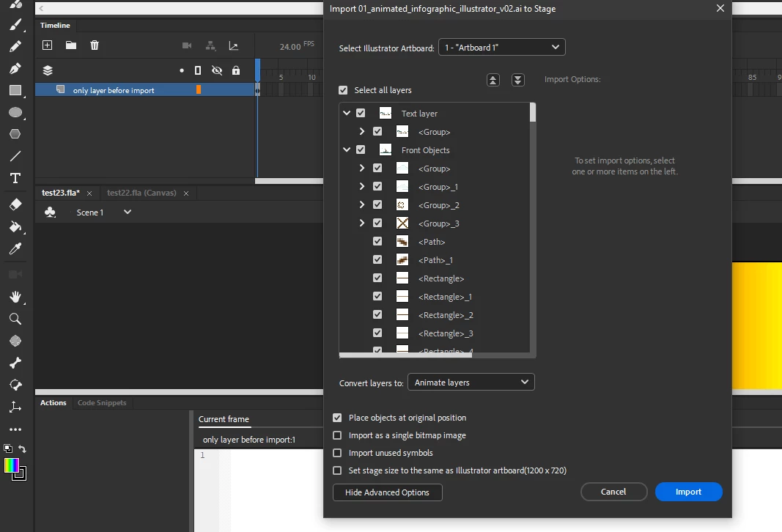Image resolution: width=782 pixels, height=532 pixels.
Task: Uncheck Select all layers checkbox
Action: pos(343,90)
